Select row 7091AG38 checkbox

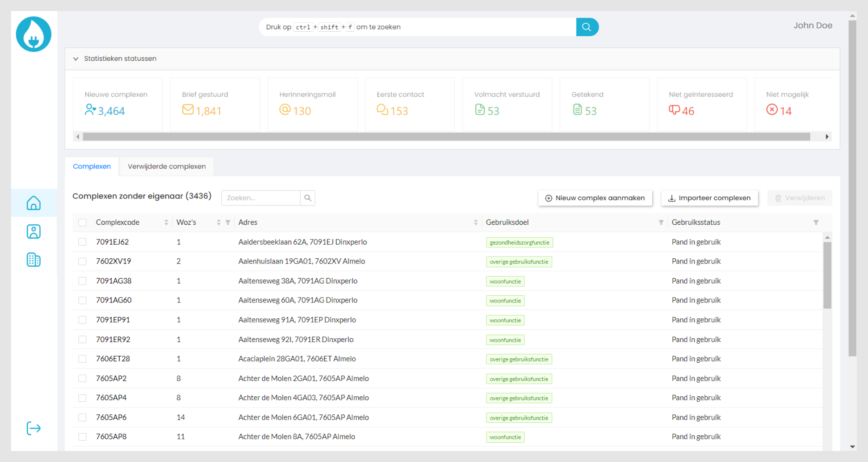[82, 281]
